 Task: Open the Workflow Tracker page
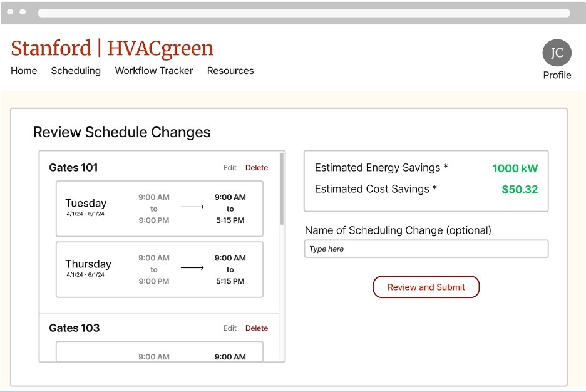pyautogui.click(x=154, y=71)
